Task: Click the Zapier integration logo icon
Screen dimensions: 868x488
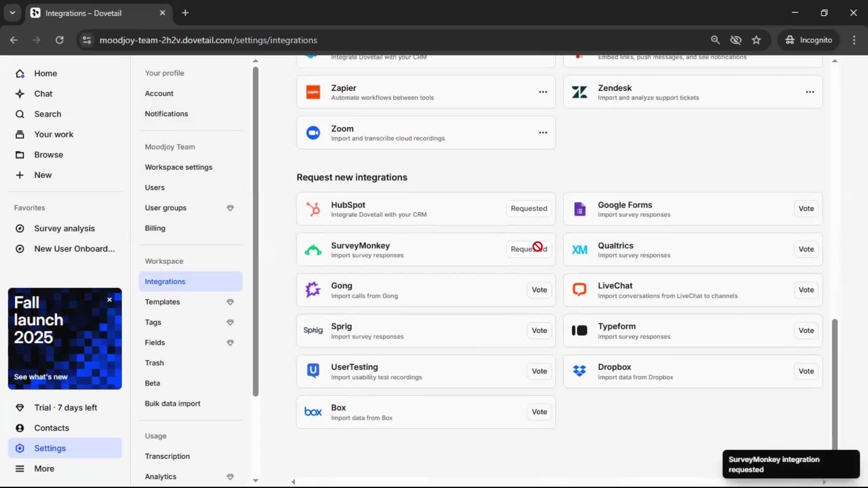Action: pos(313,92)
